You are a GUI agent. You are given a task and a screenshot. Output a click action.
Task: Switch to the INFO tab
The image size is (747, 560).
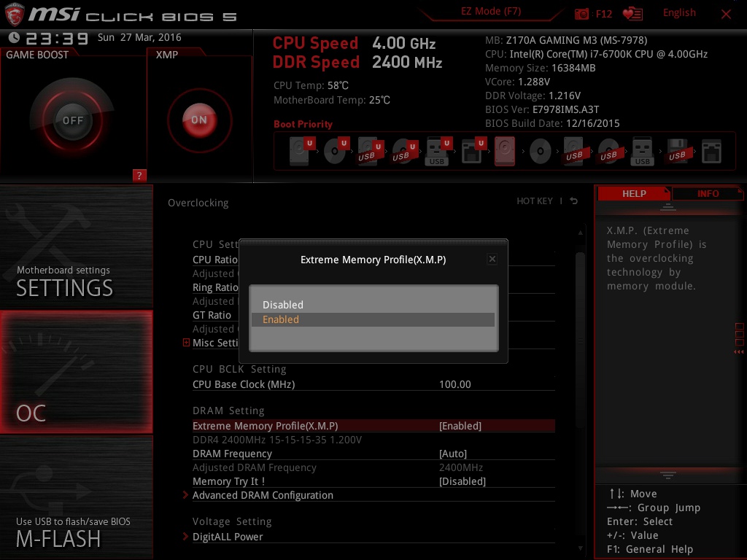pyautogui.click(x=706, y=192)
